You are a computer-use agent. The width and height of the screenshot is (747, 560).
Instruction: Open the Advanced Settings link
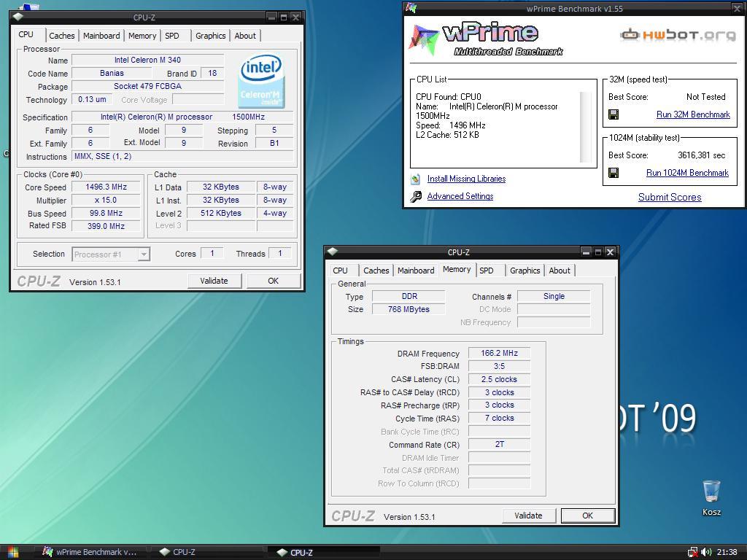click(460, 196)
